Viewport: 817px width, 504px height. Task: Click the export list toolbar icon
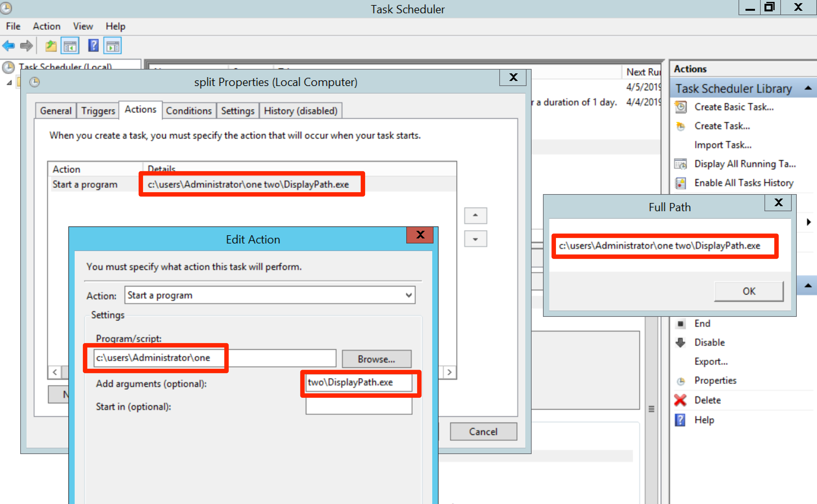[50, 46]
